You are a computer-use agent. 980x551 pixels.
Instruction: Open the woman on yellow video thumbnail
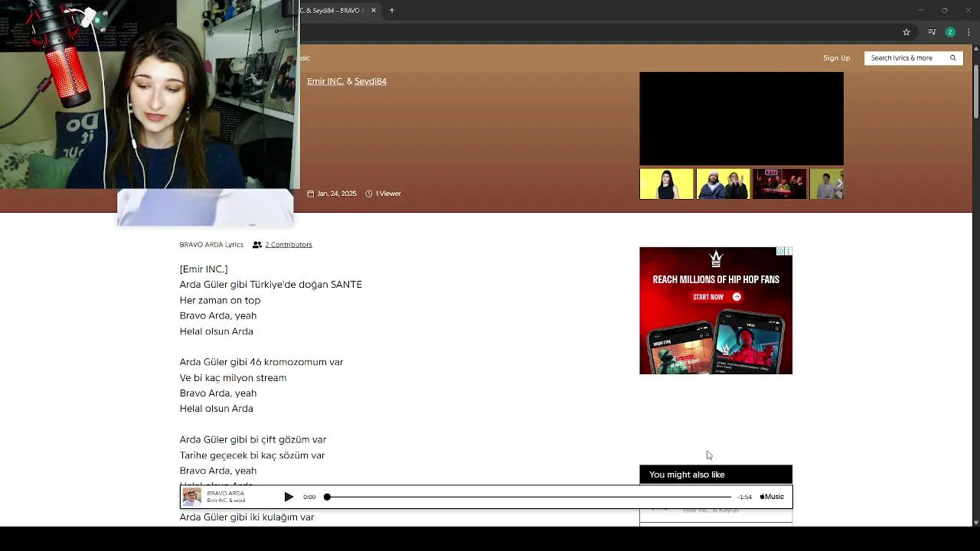tap(666, 184)
